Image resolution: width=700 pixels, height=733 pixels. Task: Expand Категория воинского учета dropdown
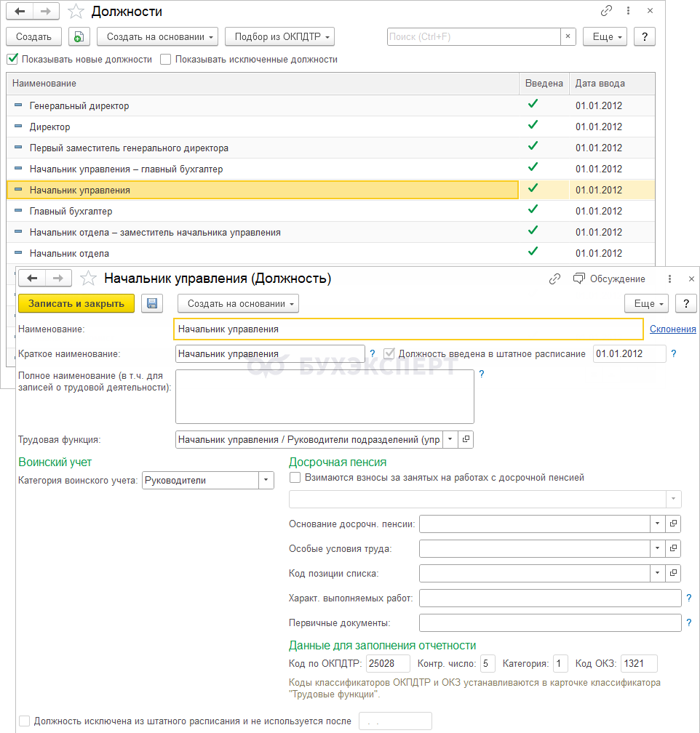pyautogui.click(x=266, y=480)
